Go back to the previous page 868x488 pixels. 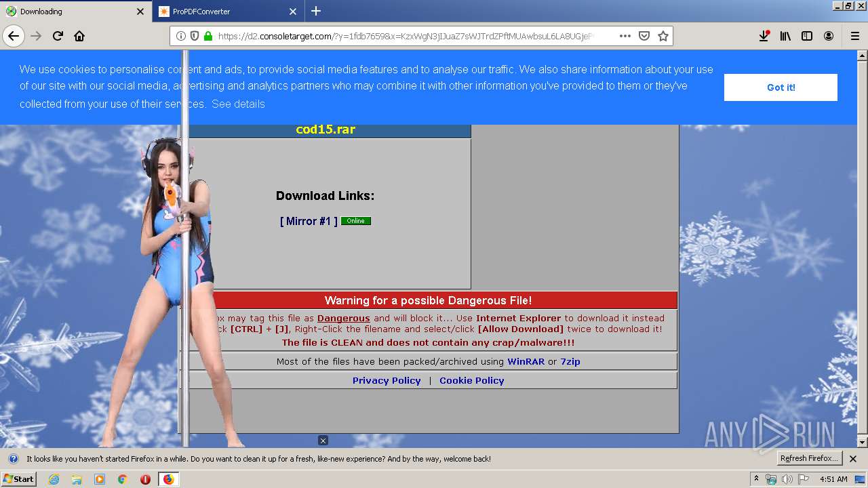pyautogui.click(x=14, y=36)
